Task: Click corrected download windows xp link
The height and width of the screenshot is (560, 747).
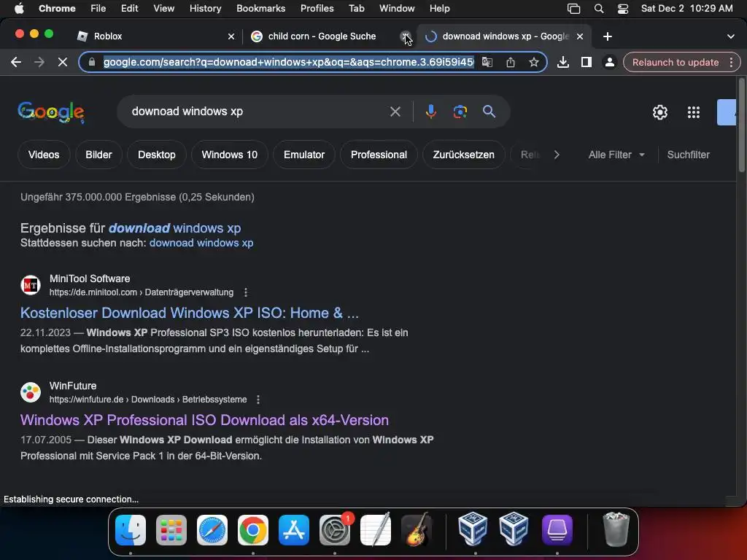Action: (174, 228)
